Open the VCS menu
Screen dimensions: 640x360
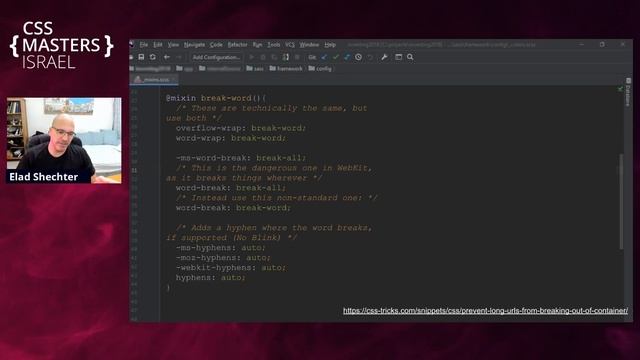point(290,44)
